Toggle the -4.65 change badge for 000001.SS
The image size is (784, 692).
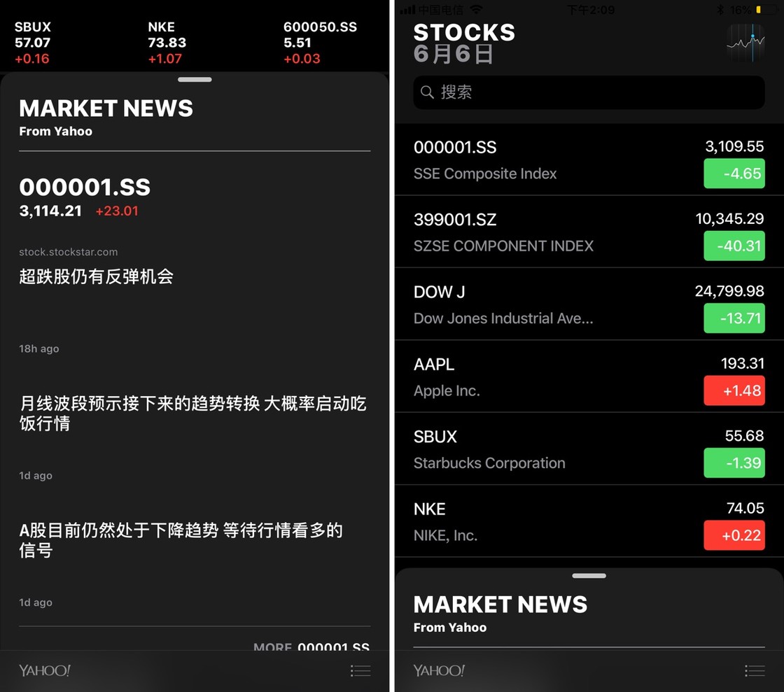734,174
